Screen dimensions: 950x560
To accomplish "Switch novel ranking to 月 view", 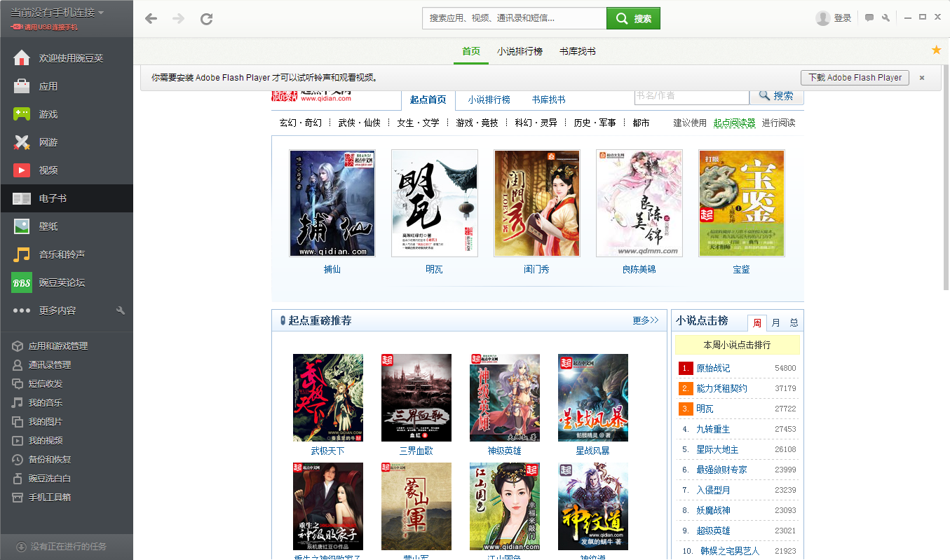I will 775,323.
